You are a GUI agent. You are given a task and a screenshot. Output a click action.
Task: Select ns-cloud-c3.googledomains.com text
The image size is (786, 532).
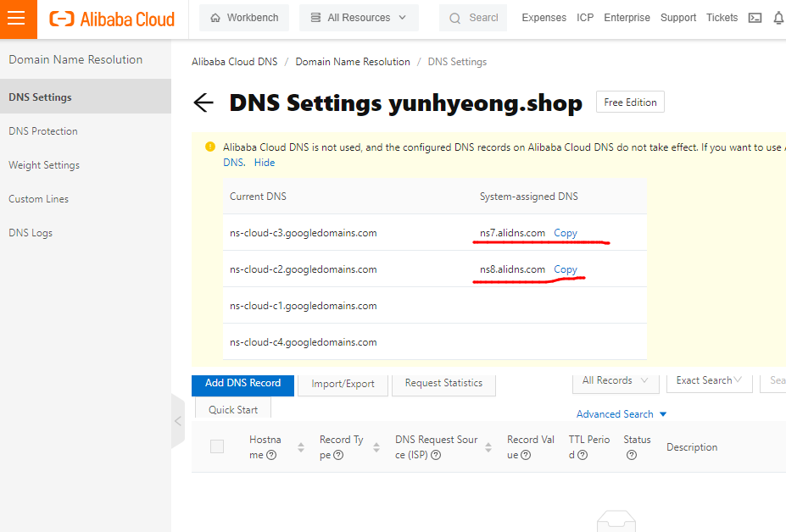click(304, 233)
